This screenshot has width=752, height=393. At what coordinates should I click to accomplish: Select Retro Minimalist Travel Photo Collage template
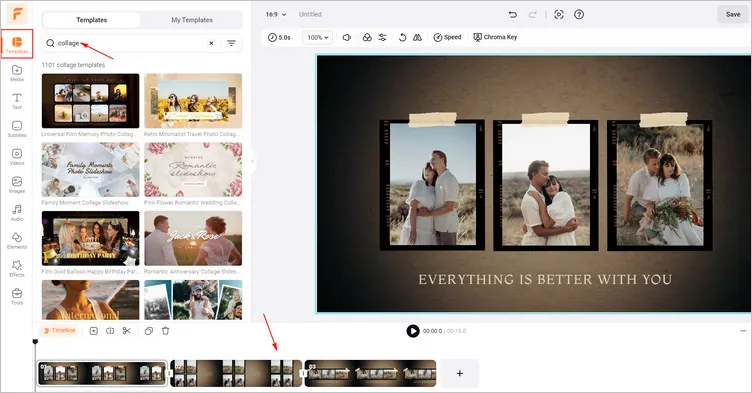193,101
